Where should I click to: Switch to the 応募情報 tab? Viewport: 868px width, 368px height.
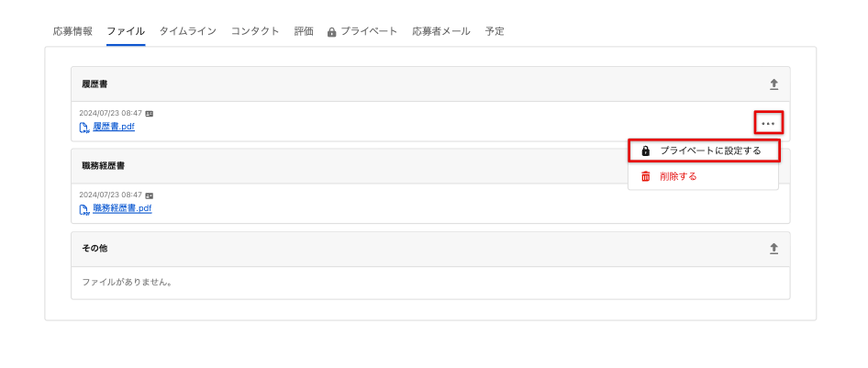(x=72, y=31)
